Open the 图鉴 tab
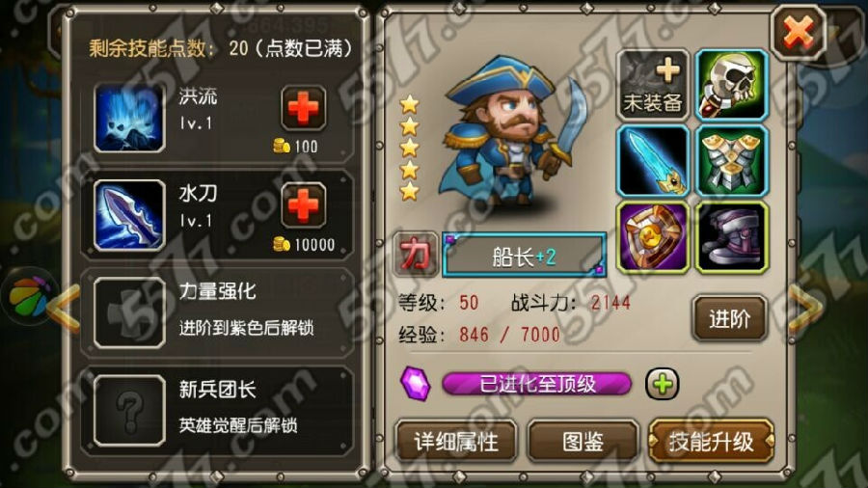 583,442
